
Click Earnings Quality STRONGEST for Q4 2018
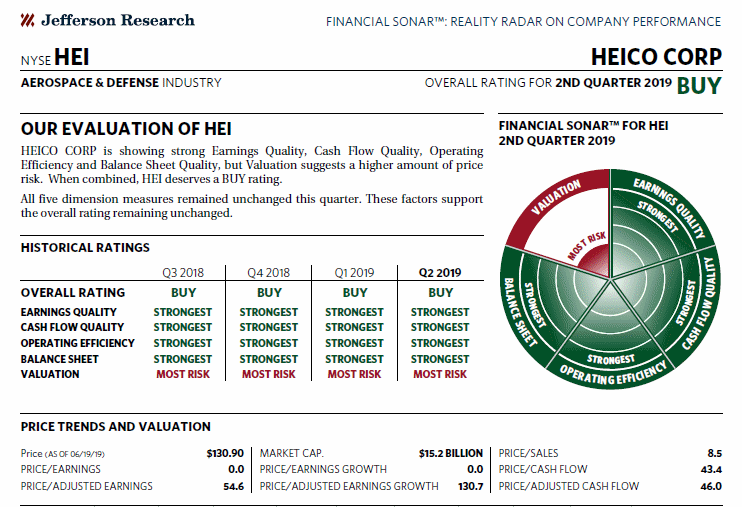click(268, 312)
